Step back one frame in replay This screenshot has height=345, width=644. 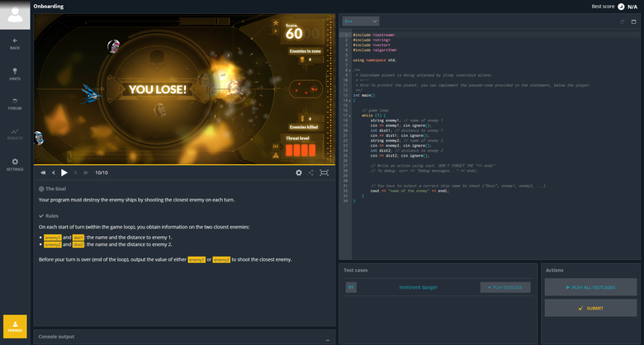(x=54, y=172)
